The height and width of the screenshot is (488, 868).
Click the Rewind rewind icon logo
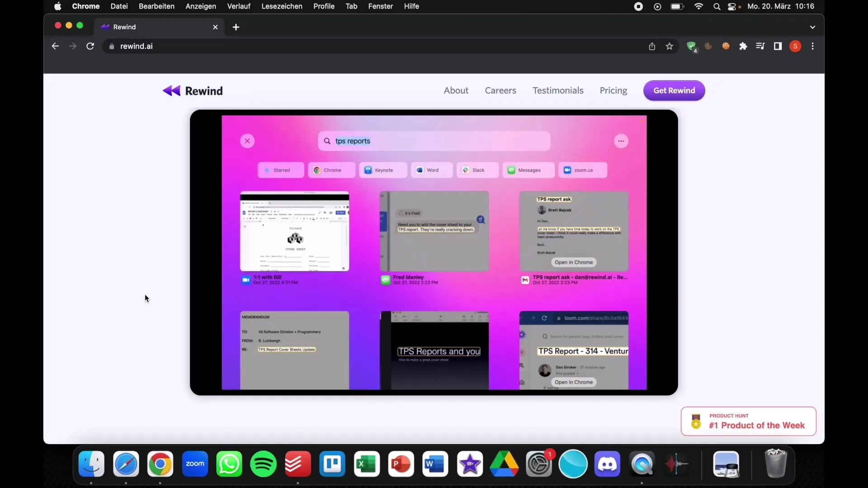pos(172,90)
